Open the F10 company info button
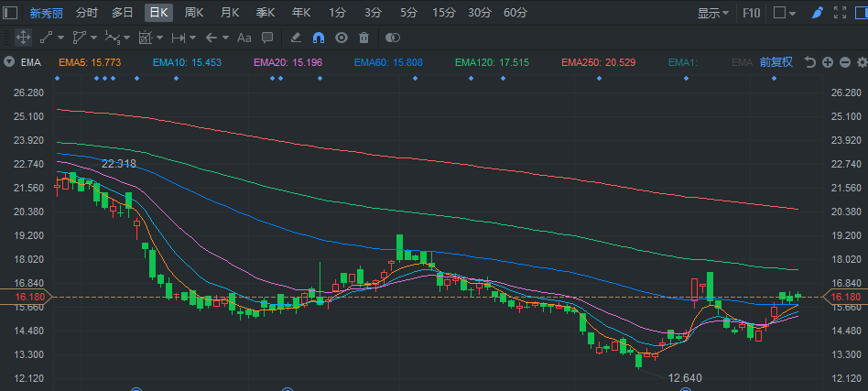Screen dimensions: 868x391 tap(751, 13)
